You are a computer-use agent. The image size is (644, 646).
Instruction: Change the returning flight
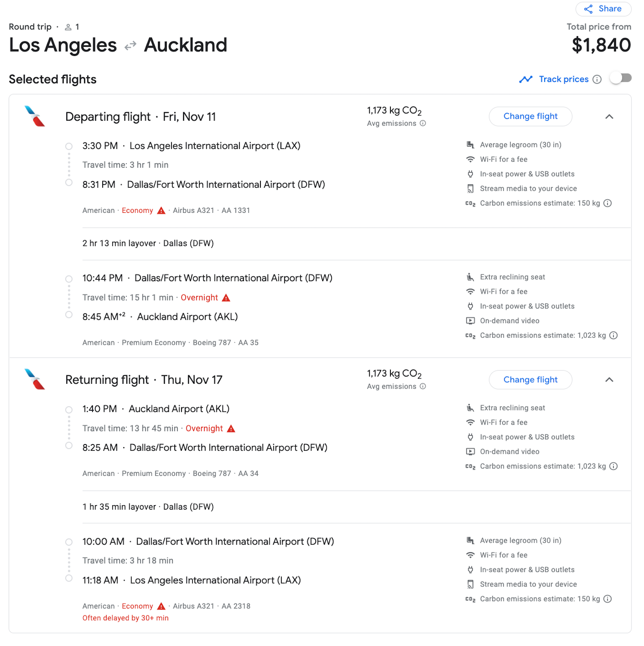(530, 380)
